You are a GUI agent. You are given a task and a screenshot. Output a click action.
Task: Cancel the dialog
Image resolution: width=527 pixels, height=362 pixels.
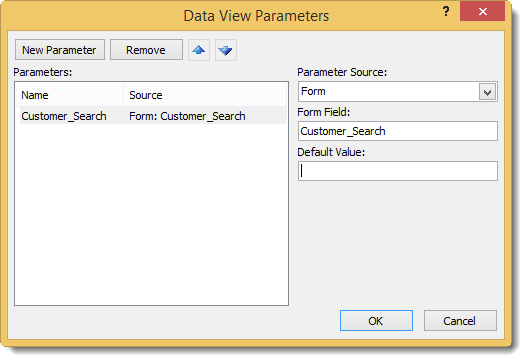tap(460, 321)
